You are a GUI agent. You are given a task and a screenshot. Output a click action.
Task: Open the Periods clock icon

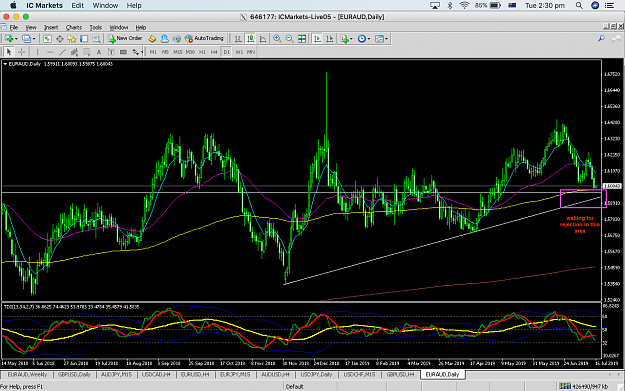pyautogui.click(x=362, y=39)
